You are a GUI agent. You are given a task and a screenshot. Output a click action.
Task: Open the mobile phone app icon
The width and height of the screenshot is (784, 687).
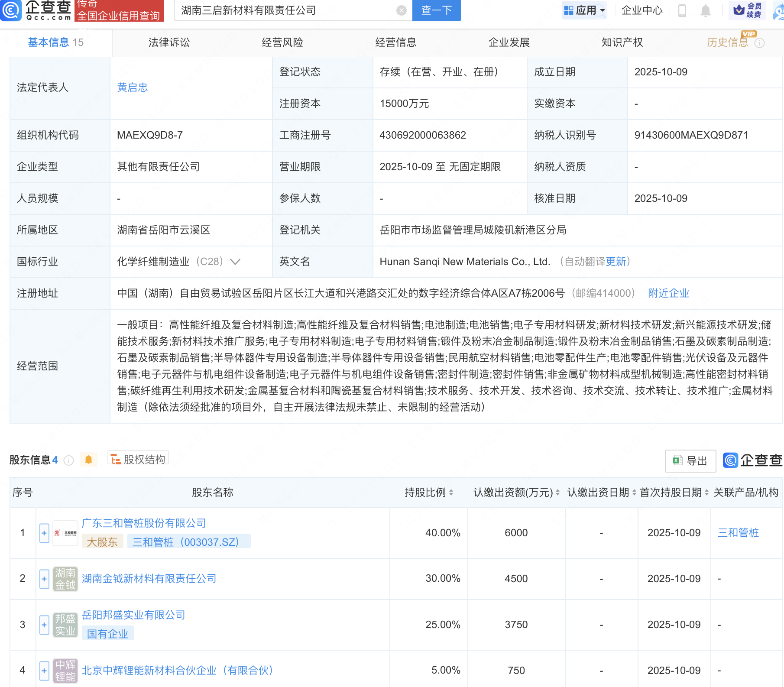tap(682, 10)
